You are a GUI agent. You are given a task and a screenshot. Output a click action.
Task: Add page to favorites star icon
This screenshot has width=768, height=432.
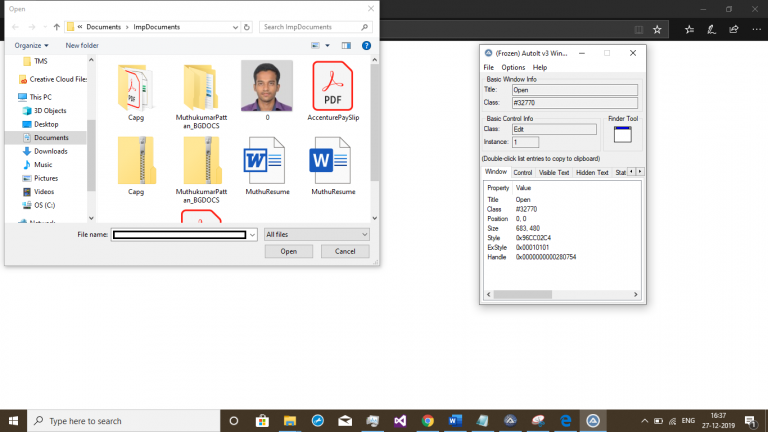coord(657,30)
